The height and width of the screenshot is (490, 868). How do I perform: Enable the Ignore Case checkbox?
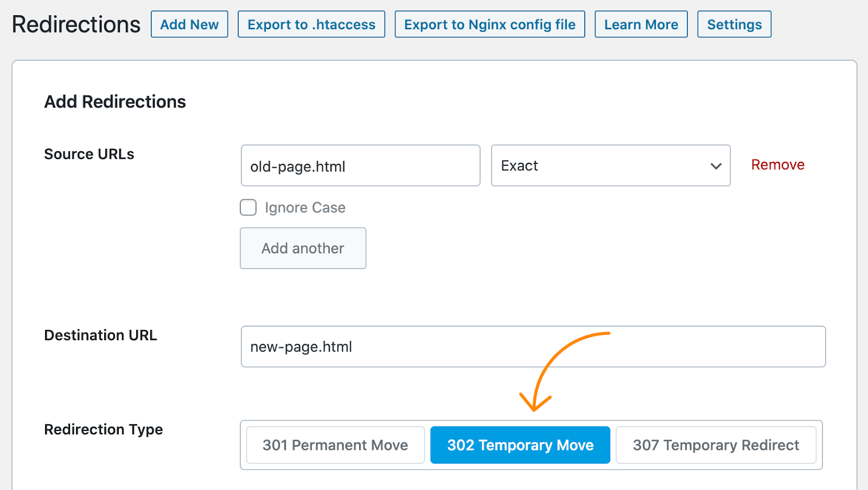[248, 207]
